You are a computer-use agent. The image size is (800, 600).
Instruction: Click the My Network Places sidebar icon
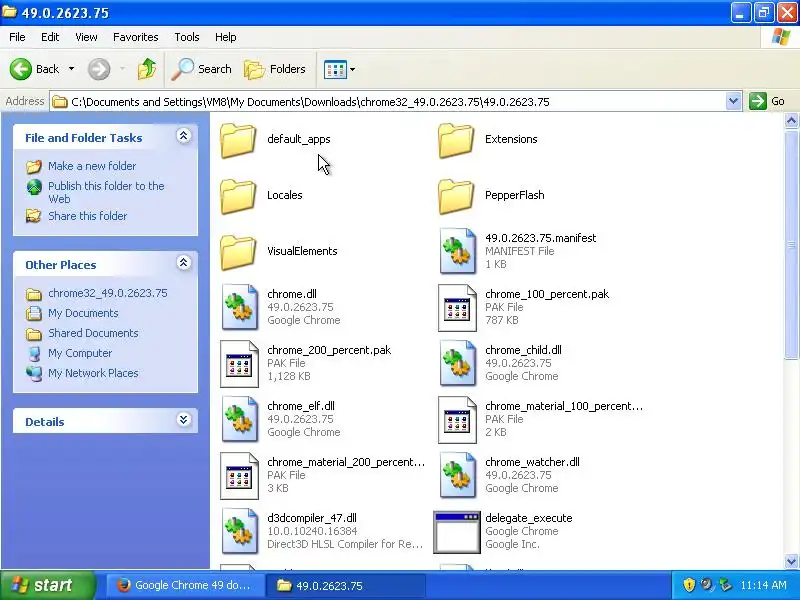coord(34,373)
